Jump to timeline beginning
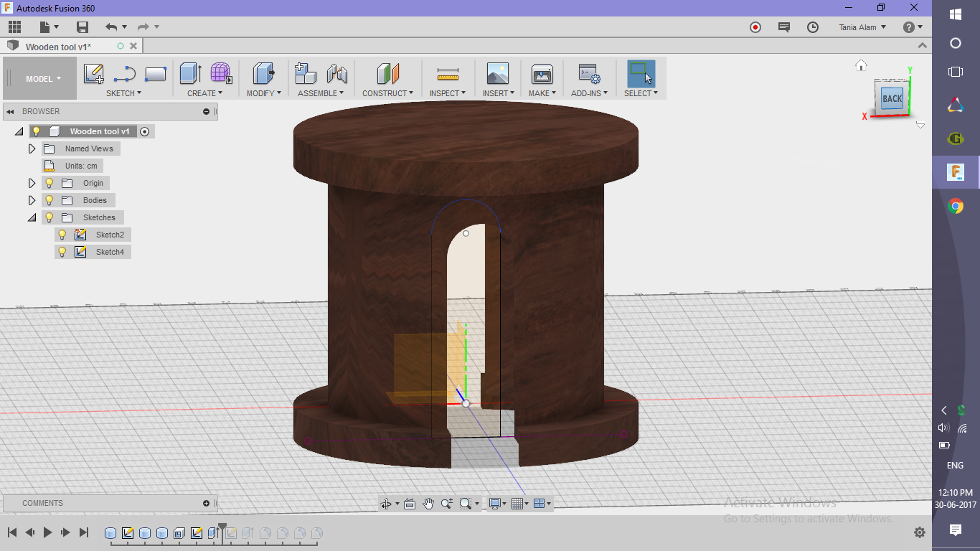980x551 pixels. [x=12, y=532]
